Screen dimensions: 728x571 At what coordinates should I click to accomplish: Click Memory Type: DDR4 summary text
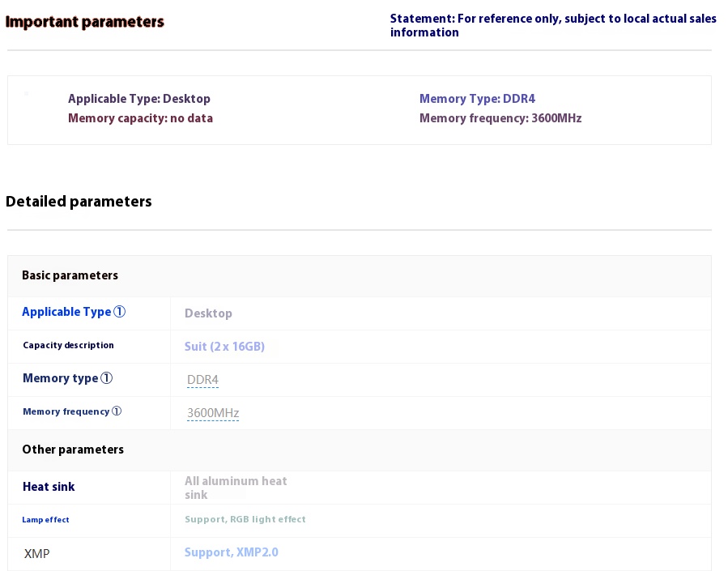pyautogui.click(x=477, y=99)
